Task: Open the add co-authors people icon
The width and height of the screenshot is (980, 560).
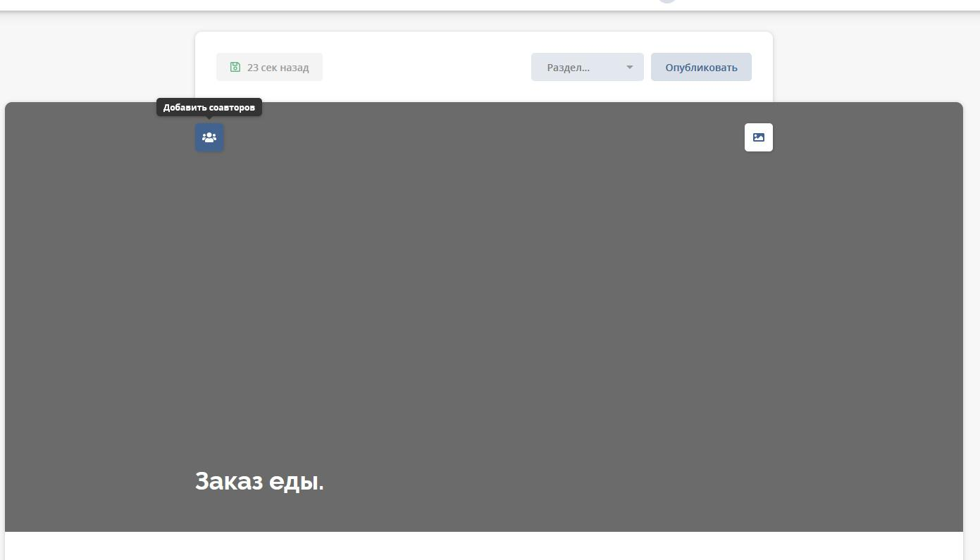Action: point(209,137)
